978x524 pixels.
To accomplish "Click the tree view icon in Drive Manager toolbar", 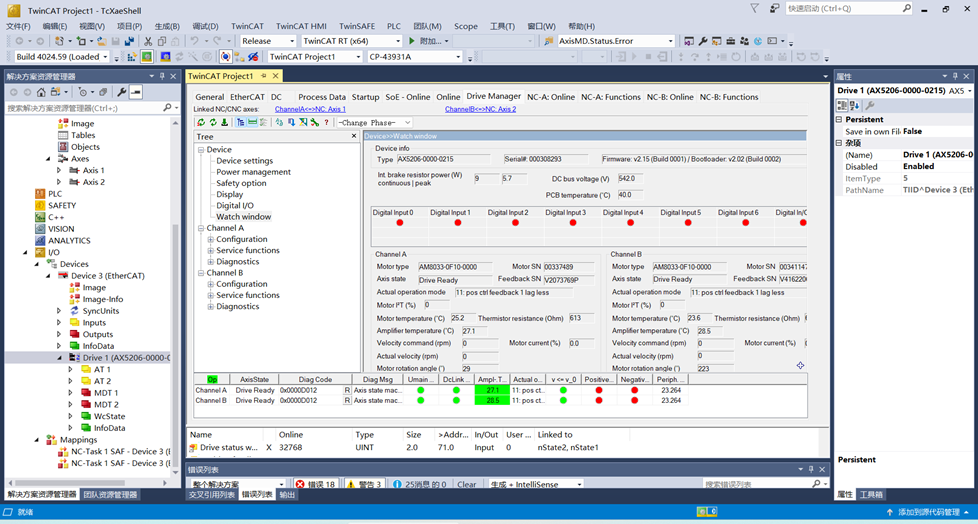I will coord(241,122).
